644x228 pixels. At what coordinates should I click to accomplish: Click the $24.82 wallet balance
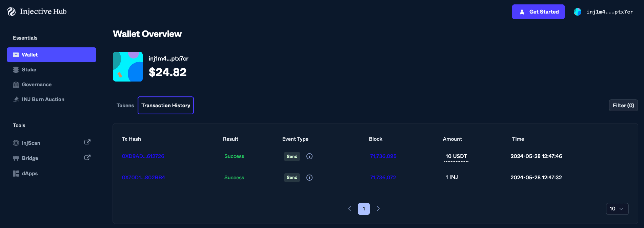coord(167,72)
